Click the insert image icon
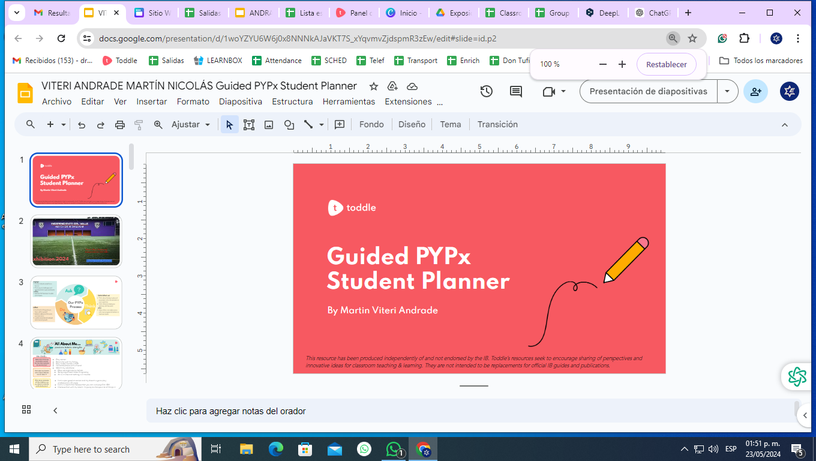The image size is (816, 461). 269,125
